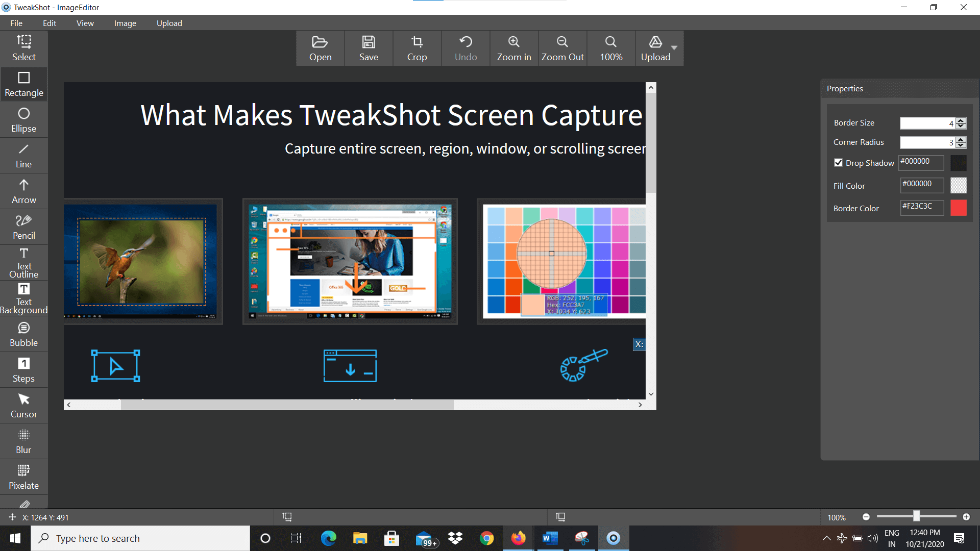Select the Pixelate tool
This screenshot has width=980, height=551.
(23, 476)
